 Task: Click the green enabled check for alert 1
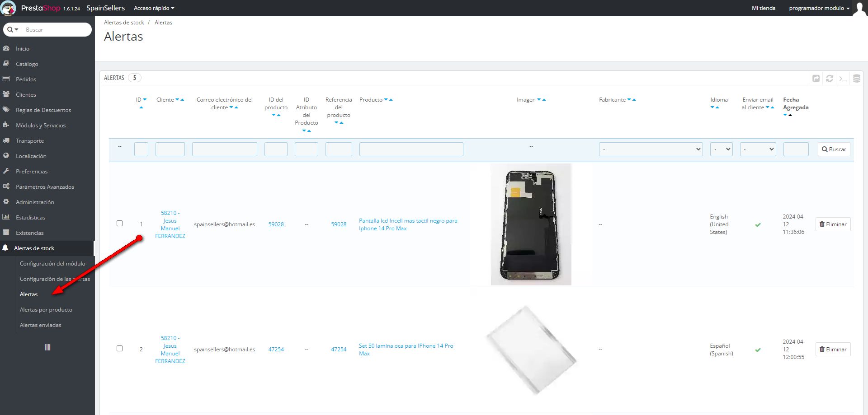758,225
